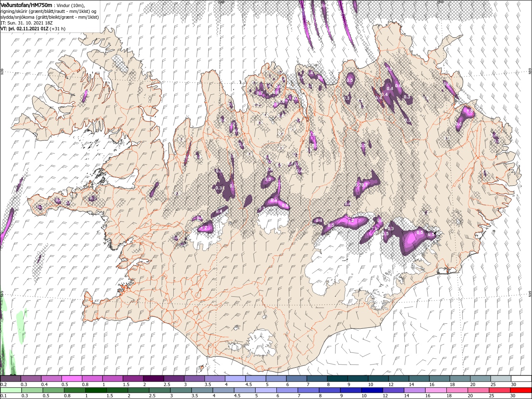This screenshot has width=532, height=399.
Task: Click the 1.9 snowfall value near east coast
Action: pyautogui.click(x=470, y=112)
